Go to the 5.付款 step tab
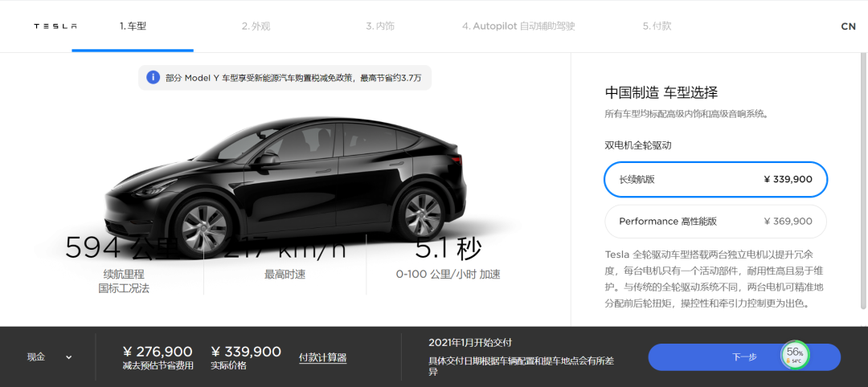 657,26
